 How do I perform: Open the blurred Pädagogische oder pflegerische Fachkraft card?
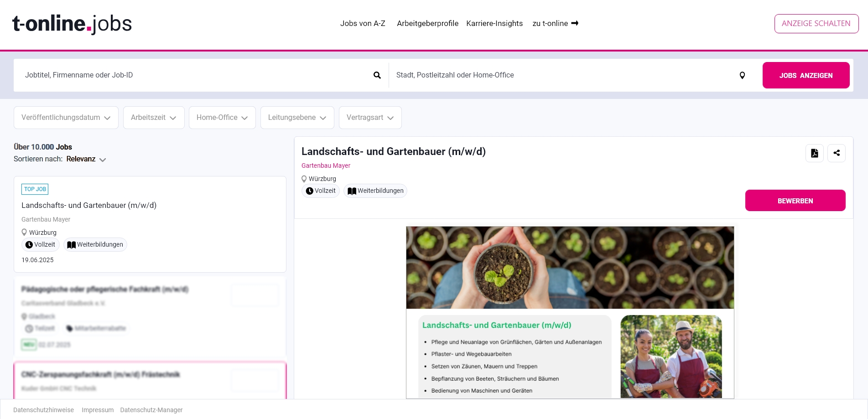point(150,316)
